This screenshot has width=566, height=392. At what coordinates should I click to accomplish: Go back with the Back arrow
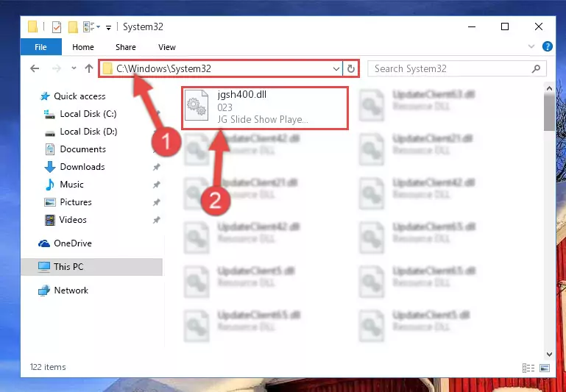pyautogui.click(x=35, y=68)
